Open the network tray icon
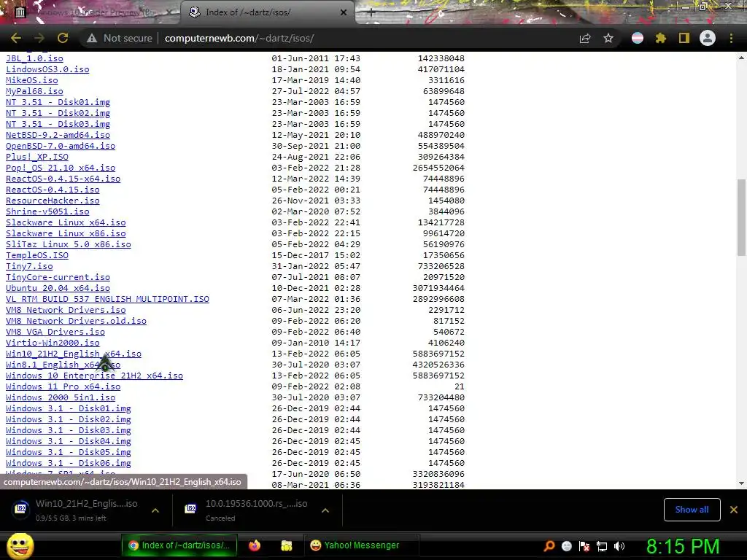Screen dimensions: 747x560 [x=602, y=546]
